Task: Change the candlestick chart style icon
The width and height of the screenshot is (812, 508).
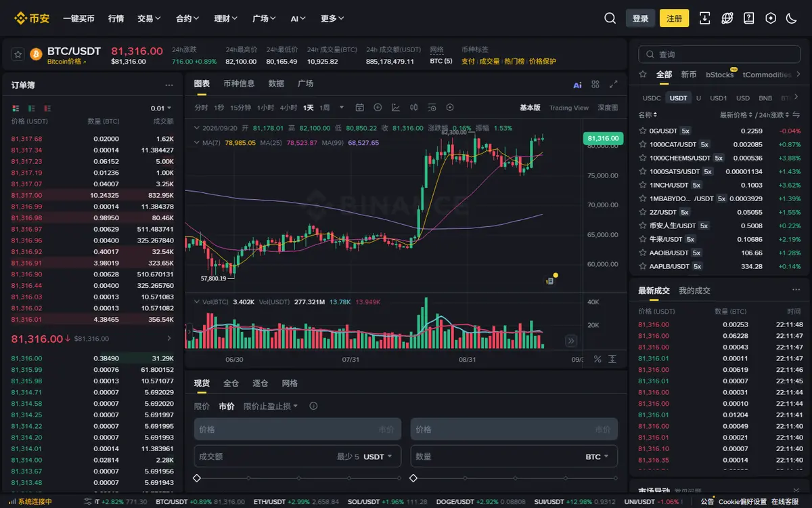Action: coord(414,108)
